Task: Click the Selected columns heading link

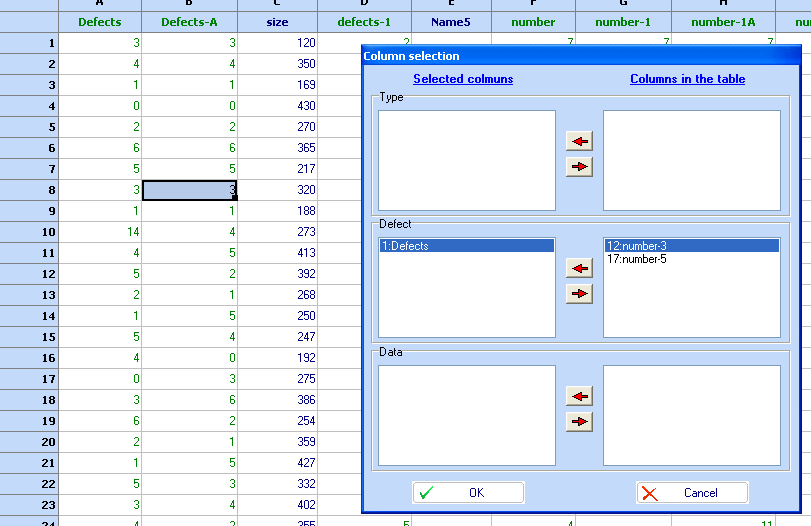Action: pos(463,79)
